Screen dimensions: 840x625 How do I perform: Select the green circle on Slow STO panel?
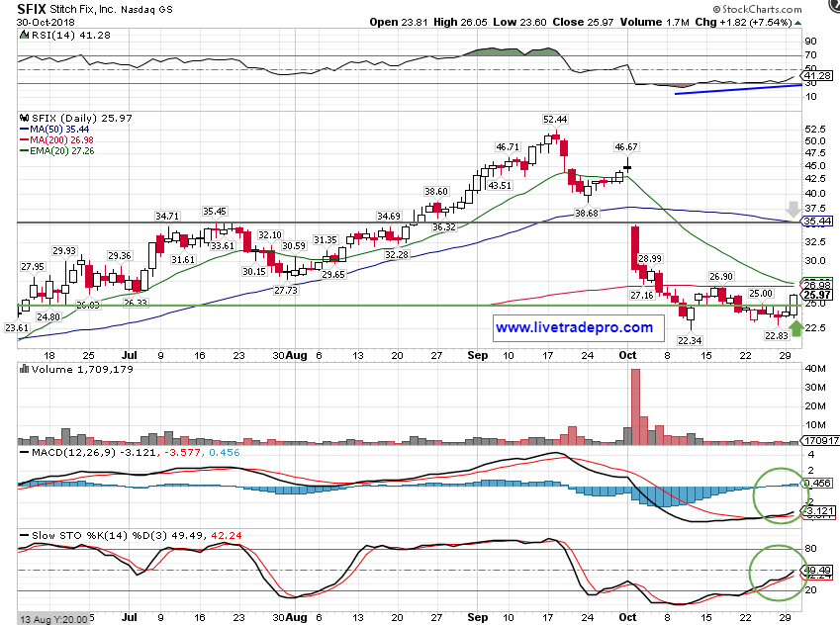click(775, 572)
